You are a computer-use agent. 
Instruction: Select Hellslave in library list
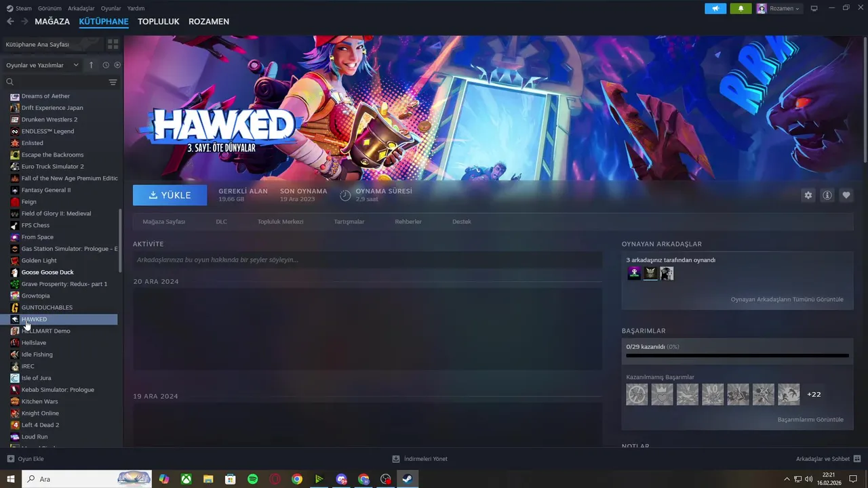[x=64, y=342]
